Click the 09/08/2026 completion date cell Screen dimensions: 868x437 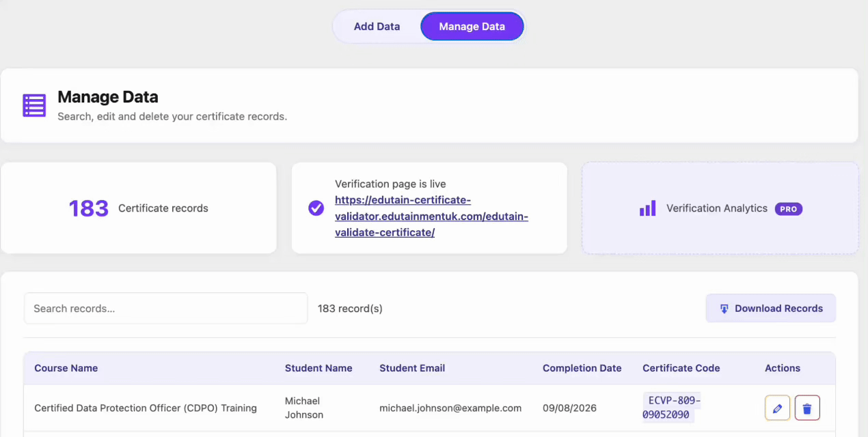[569, 408]
